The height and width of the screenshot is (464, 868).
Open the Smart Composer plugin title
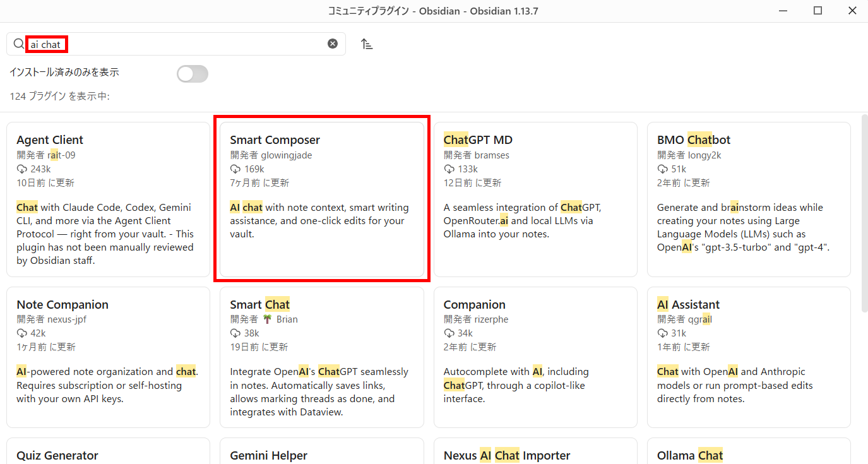(275, 140)
